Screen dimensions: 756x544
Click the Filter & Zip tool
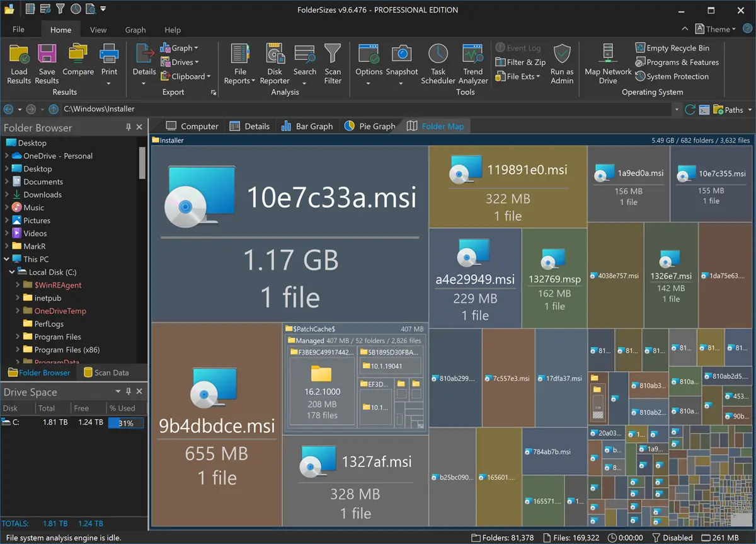[520, 62]
